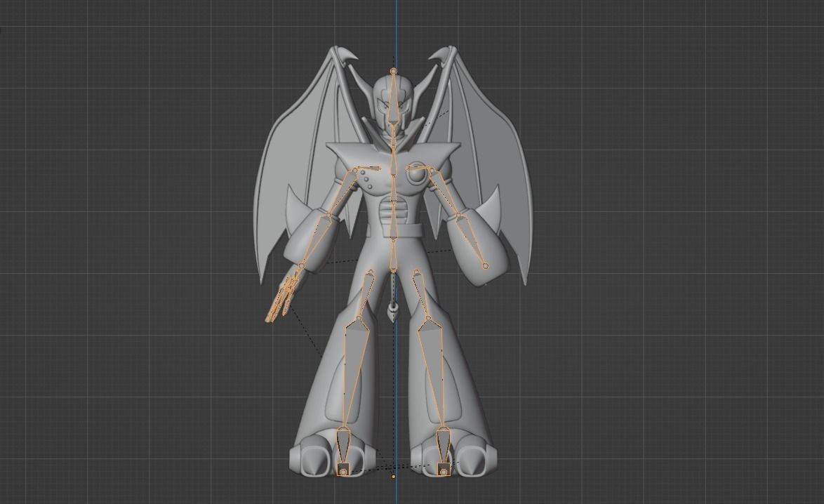Select the square toe bone on the clawed-hand side
The height and width of the screenshot is (504, 824).
click(x=343, y=470)
